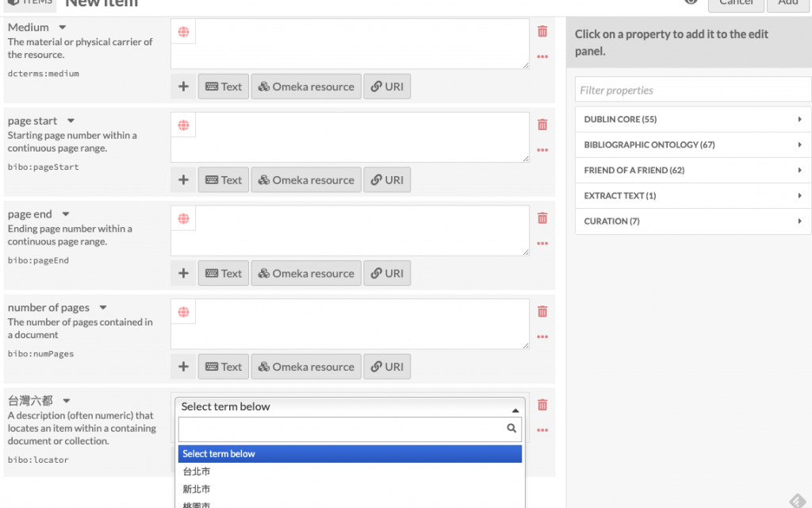Viewport: 812px width, 508px height.
Task: Open ellipsis options for page start value
Action: (x=542, y=150)
